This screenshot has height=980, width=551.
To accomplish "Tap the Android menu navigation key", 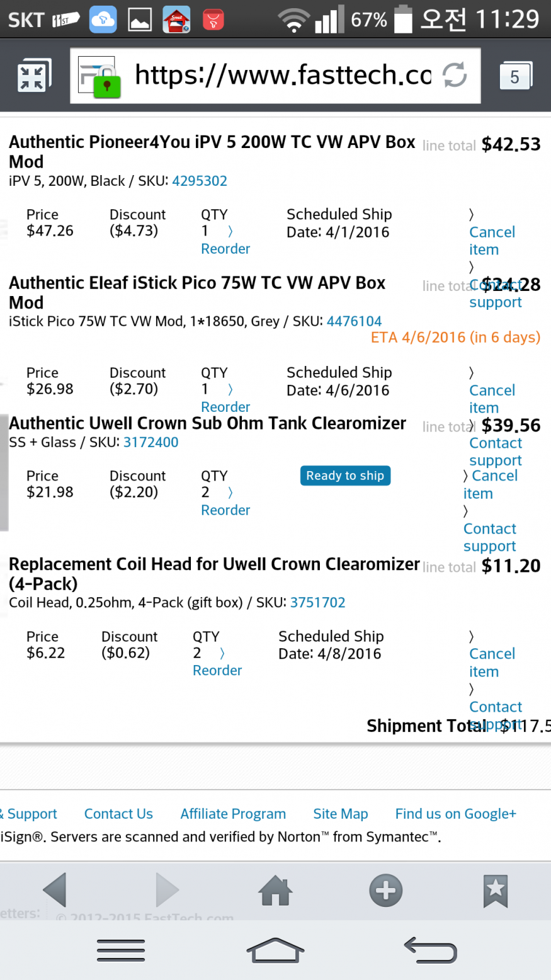I will [x=121, y=950].
